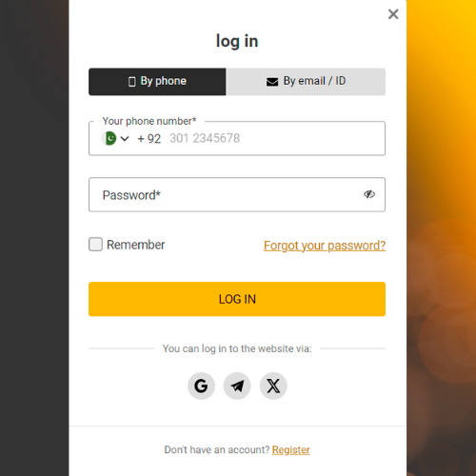Switch to the By phone tab
Viewport: 476px width, 476px height.
tap(157, 82)
